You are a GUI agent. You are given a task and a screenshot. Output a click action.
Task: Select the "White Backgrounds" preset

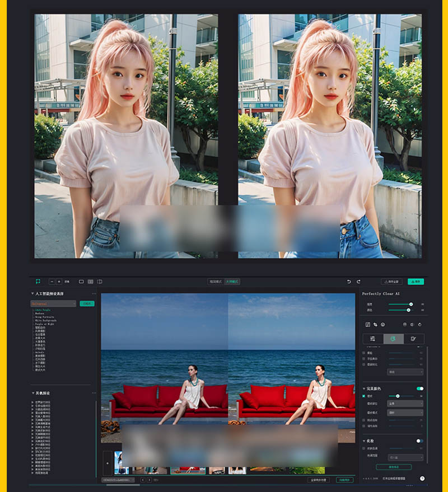pyautogui.click(x=45, y=320)
